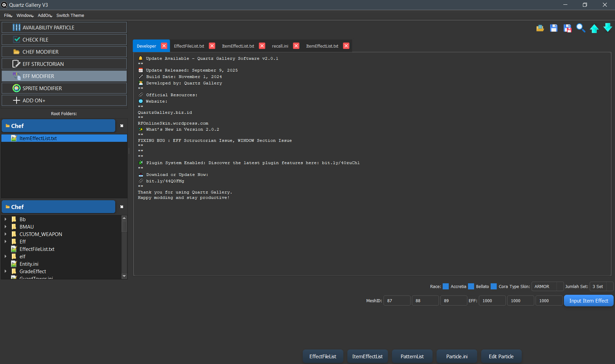This screenshot has width=615, height=364.
Task: Open the AddOn menu
Action: point(44,15)
